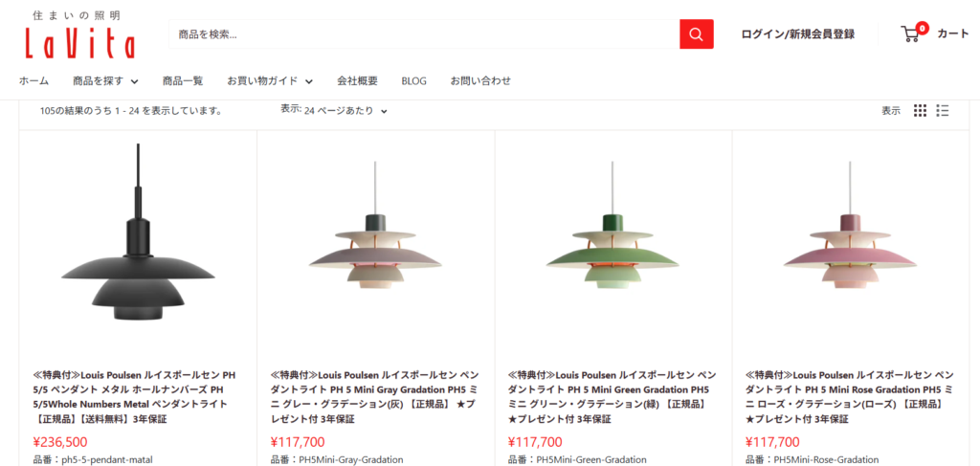Click ログイン/新規会員登録 link
980x466 pixels.
798,34
